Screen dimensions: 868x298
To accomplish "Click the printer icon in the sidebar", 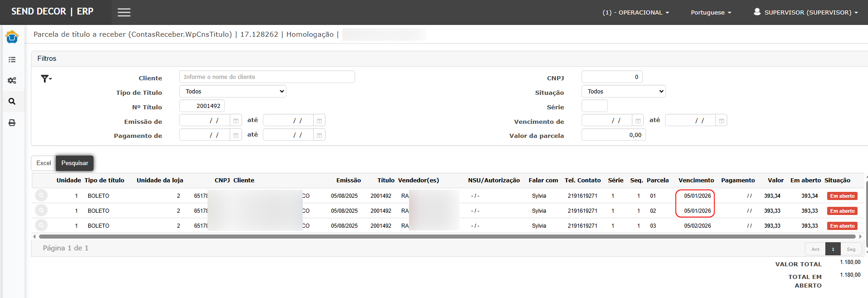I will point(12,123).
